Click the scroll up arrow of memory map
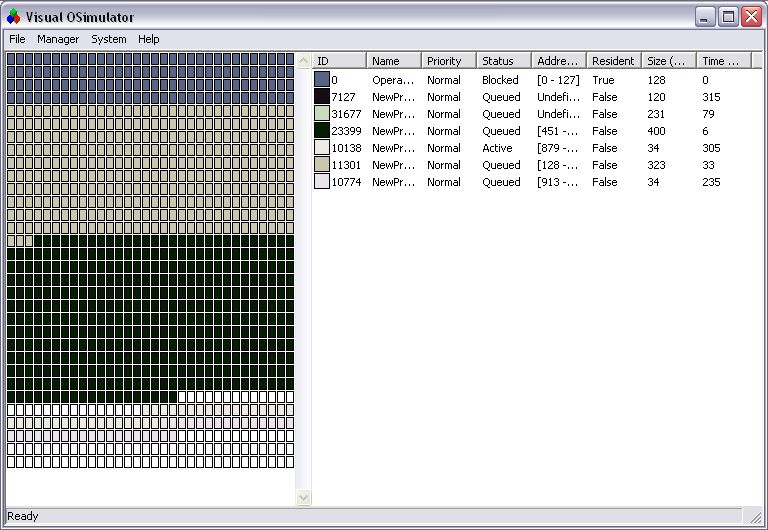Viewport: 768px width, 530px height. click(x=304, y=61)
